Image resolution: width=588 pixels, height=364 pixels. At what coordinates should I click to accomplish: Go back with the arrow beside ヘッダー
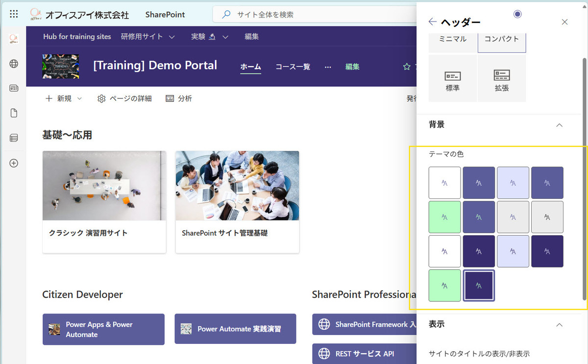coord(432,22)
